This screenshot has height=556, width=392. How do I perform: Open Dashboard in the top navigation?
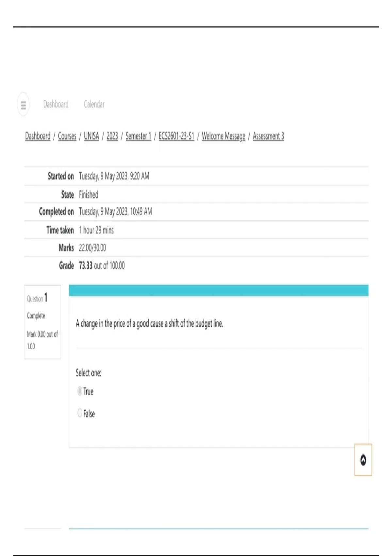[x=56, y=104]
